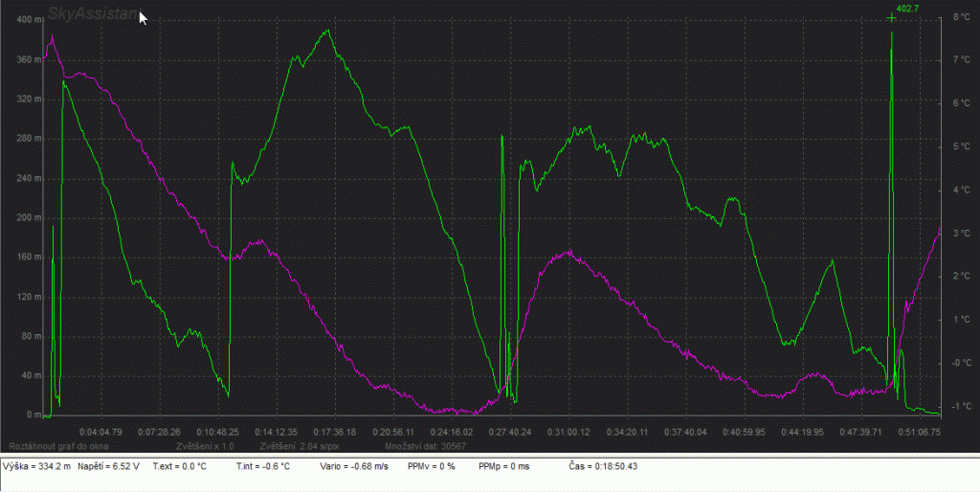Click the 'Výška = 334.2 m' status field
This screenshot has height=492, width=980.
click(x=36, y=466)
